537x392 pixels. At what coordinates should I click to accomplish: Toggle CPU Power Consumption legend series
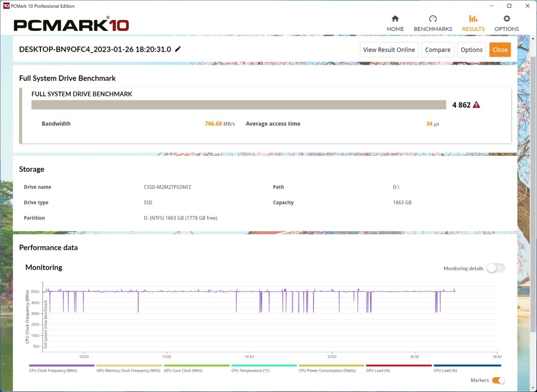coord(331,368)
